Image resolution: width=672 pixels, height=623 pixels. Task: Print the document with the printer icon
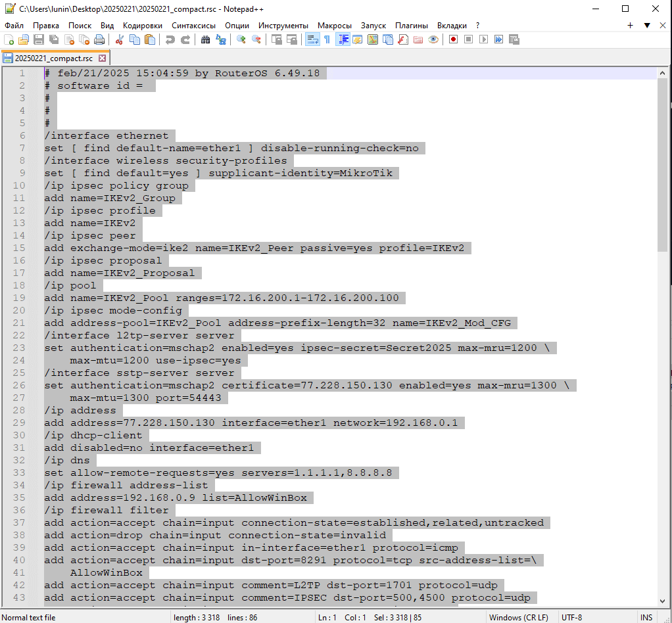click(x=99, y=40)
